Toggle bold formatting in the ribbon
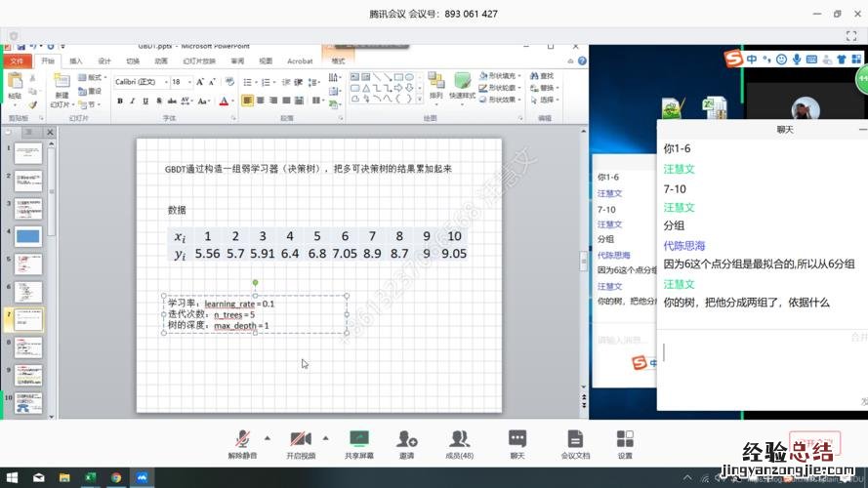Image resolution: width=868 pixels, height=488 pixels. pos(119,101)
